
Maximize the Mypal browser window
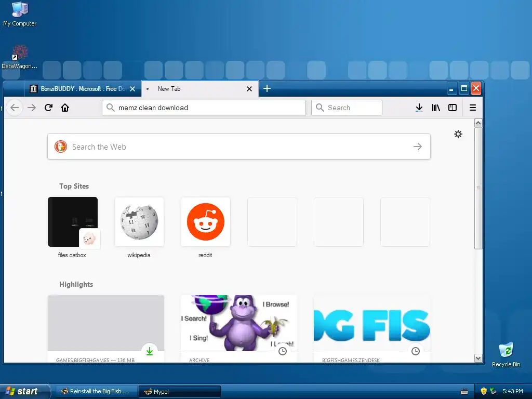[464, 89]
